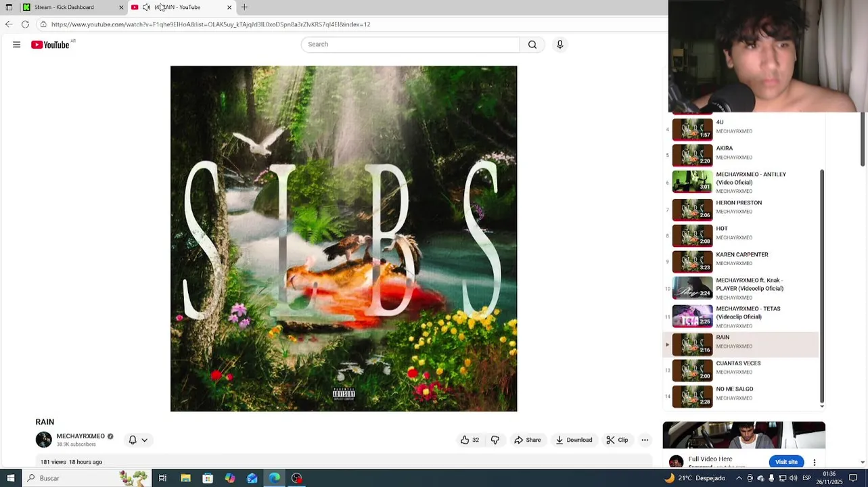Viewport: 868px width, 487px height.
Task: Open the YouTube guide hamburger menu
Action: (x=16, y=45)
